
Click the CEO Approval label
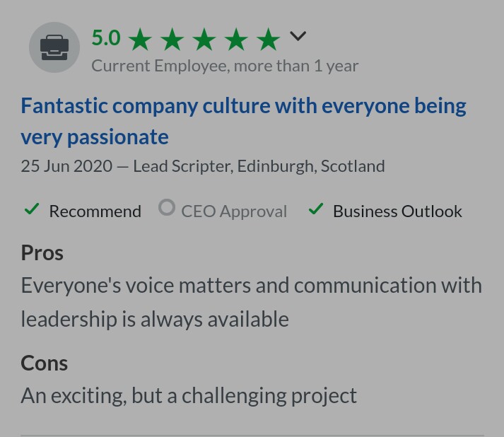coord(234,211)
